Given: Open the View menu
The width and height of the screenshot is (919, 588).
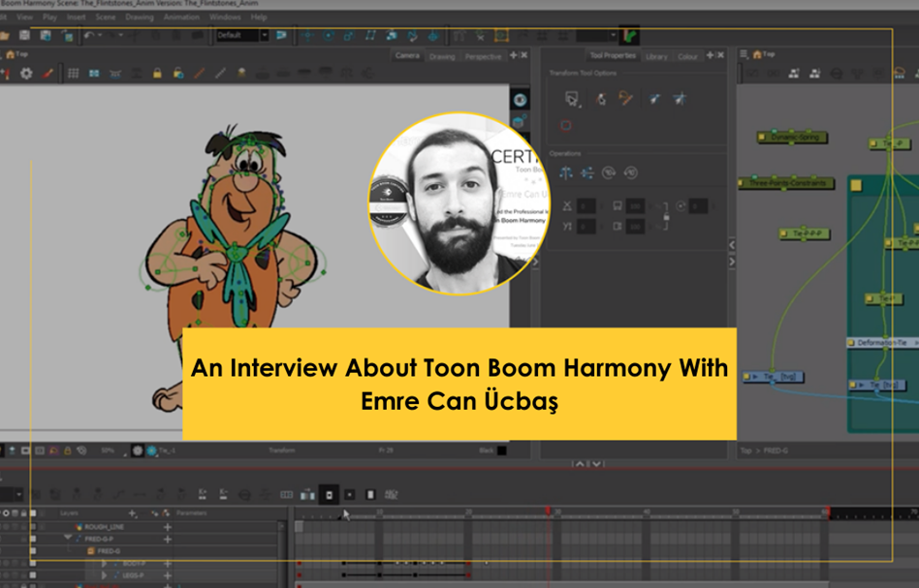Looking at the screenshot, I should coord(24,17).
